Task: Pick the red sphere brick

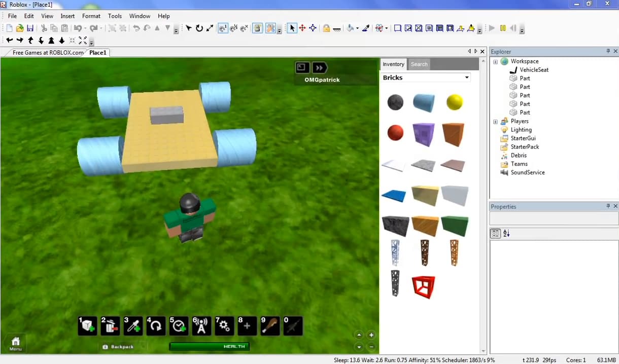Action: 395,133
